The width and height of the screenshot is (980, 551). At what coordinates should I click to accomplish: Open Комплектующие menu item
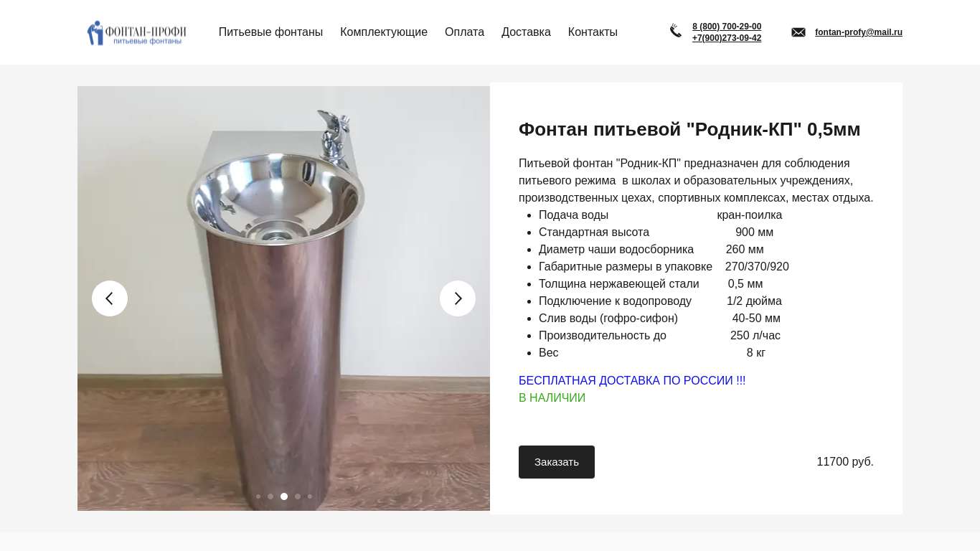click(384, 32)
